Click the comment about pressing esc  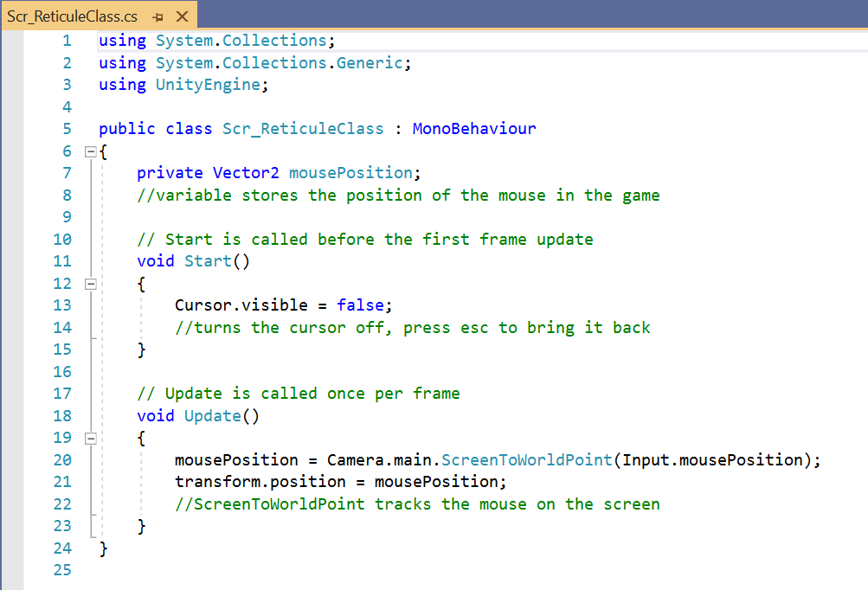412,328
